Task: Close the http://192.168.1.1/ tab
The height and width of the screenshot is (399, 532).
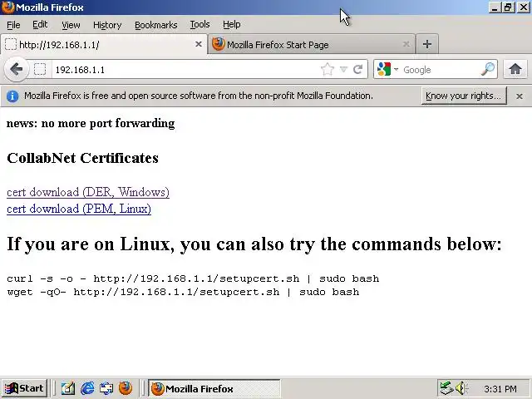Action: point(199,44)
